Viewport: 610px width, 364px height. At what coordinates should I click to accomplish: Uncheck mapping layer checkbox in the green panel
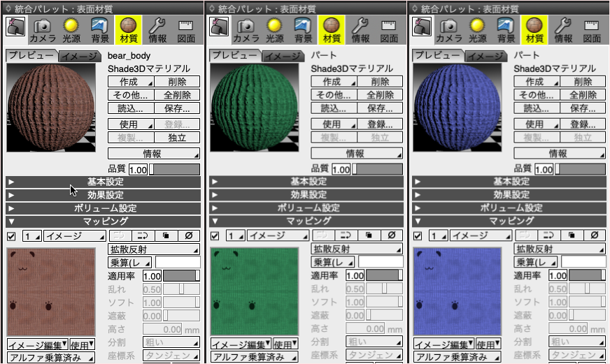tap(215, 236)
